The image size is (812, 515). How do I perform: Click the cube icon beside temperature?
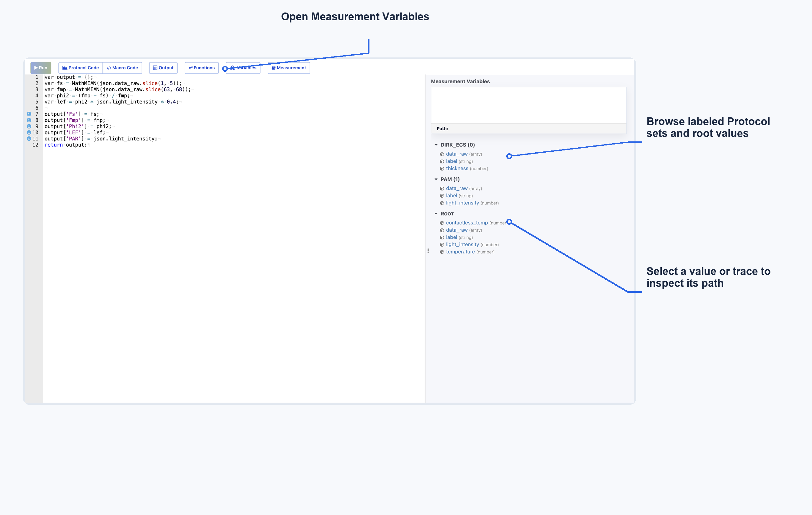442,252
